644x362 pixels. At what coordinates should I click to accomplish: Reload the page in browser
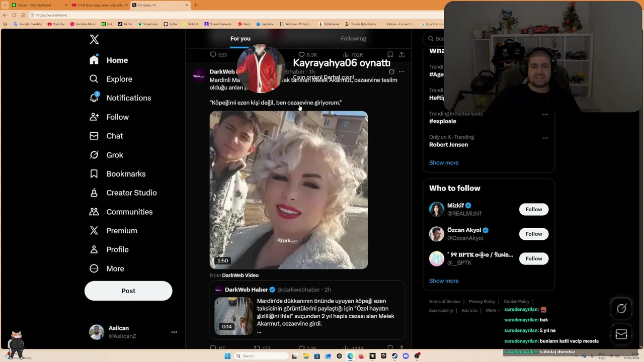(15, 15)
